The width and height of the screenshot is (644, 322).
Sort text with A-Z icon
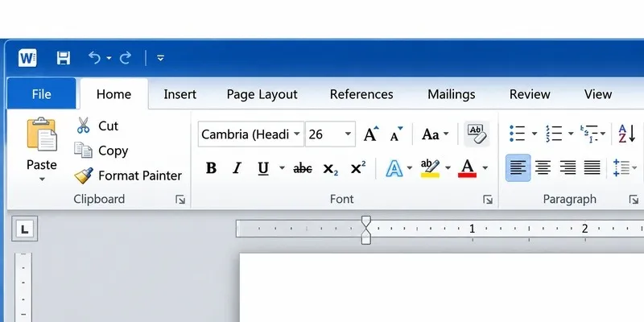[627, 134]
